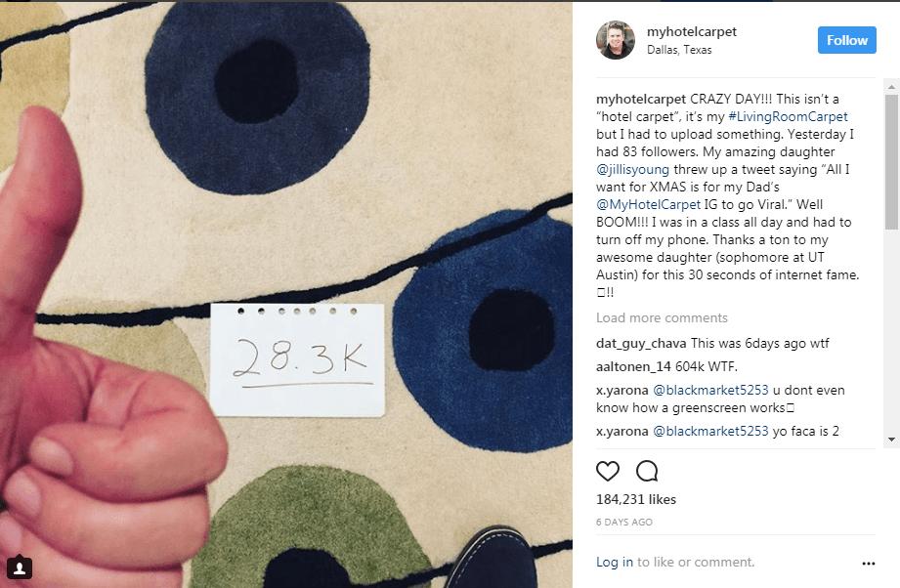This screenshot has width=900, height=588.
Task: Click scrollbar down arrow in comments
Action: 891,440
